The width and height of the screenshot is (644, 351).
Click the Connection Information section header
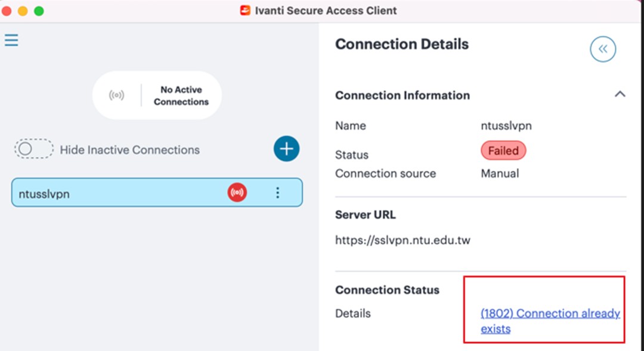click(x=402, y=95)
